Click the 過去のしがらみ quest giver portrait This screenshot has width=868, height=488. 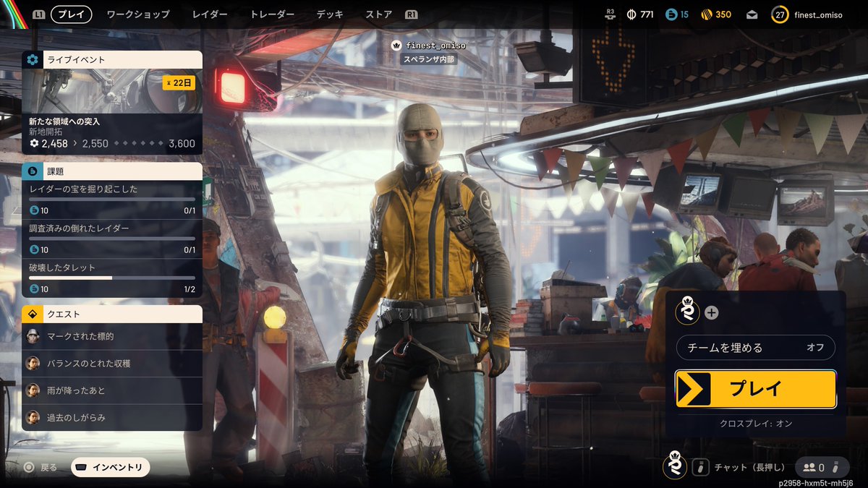click(x=33, y=417)
